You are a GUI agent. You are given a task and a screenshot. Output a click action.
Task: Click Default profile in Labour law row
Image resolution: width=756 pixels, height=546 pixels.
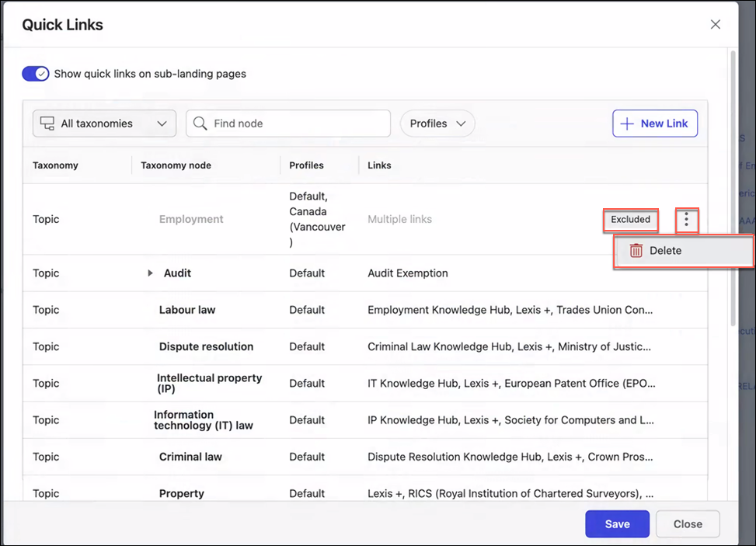coord(307,310)
